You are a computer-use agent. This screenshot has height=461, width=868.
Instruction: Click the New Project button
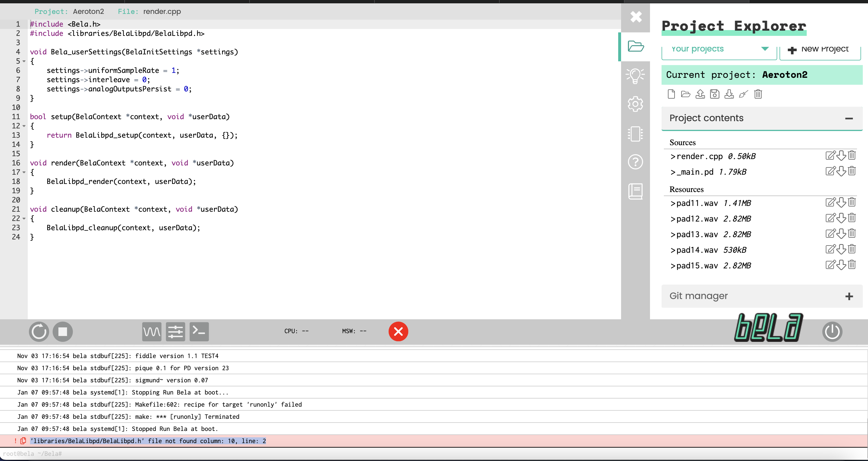tap(820, 49)
